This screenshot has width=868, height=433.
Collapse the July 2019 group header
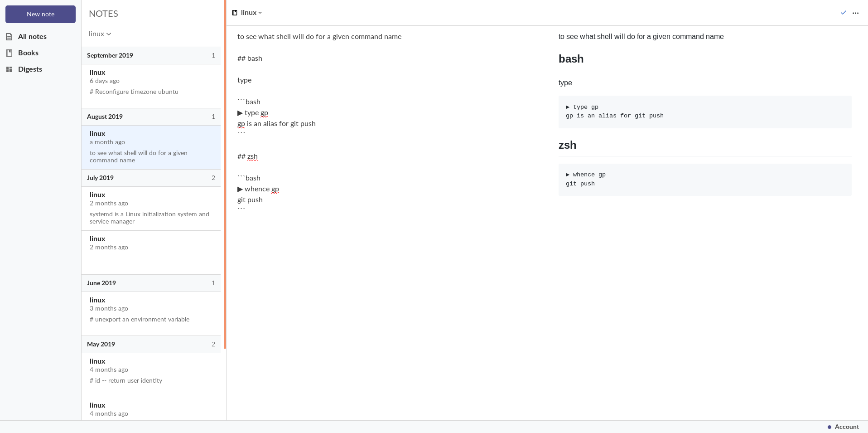coord(151,178)
